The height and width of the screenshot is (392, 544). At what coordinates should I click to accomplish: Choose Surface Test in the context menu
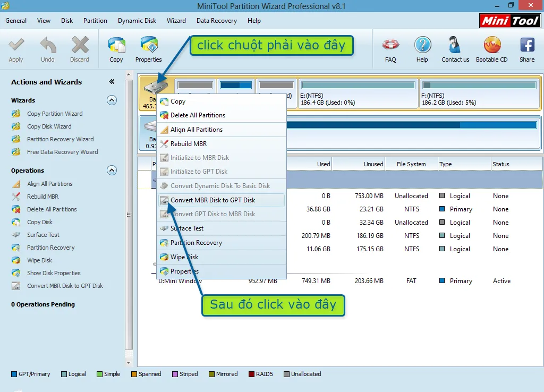222,228
